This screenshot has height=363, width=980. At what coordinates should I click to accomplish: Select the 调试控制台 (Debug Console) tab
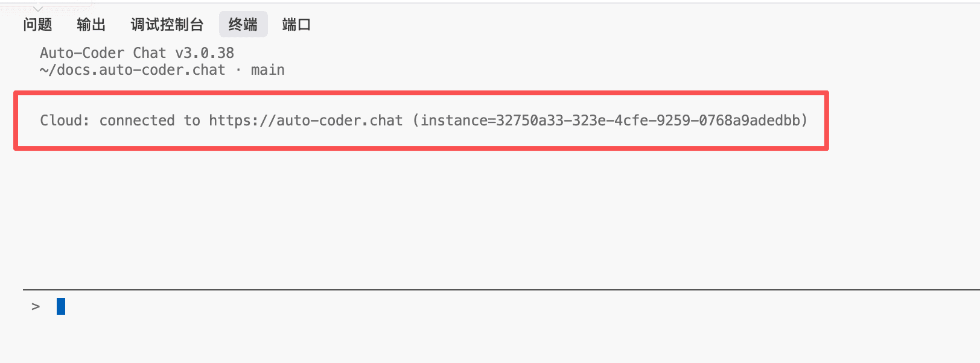(167, 25)
